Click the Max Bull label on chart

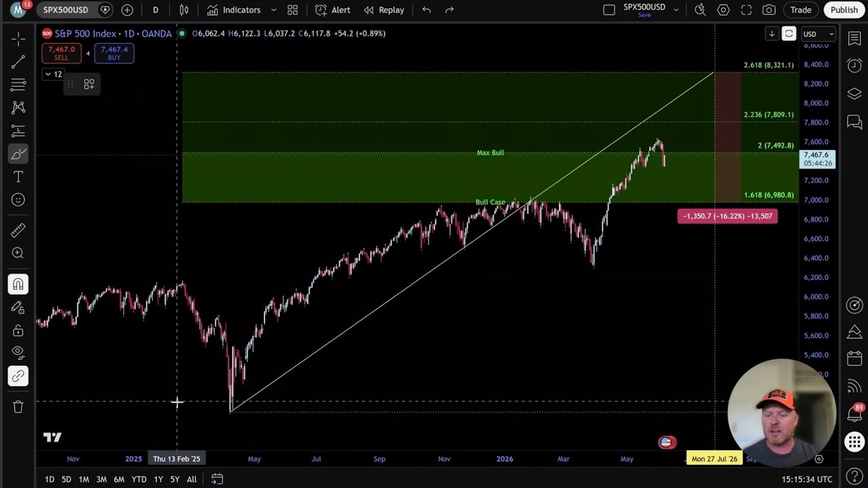click(490, 152)
